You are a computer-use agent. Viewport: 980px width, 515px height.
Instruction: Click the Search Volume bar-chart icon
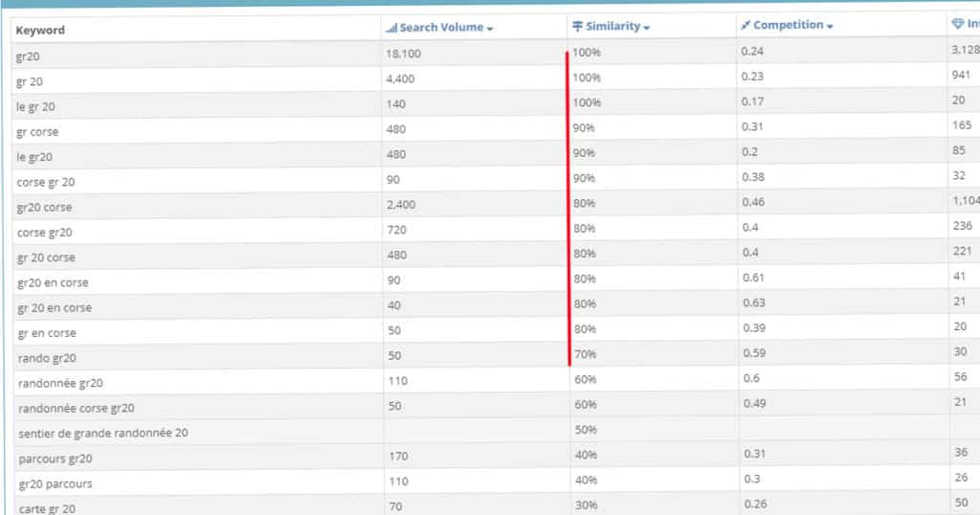point(391,28)
